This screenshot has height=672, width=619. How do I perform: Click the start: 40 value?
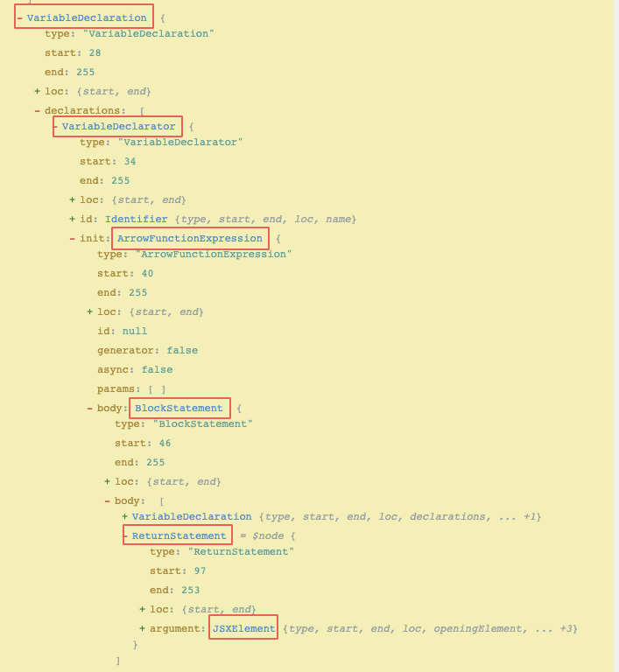pos(147,273)
